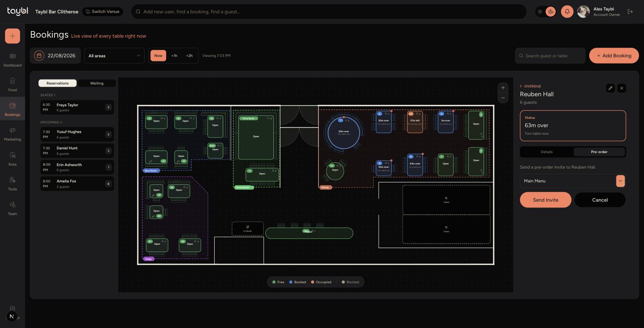
Task: Click the Search guest or table field
Action: point(550,56)
